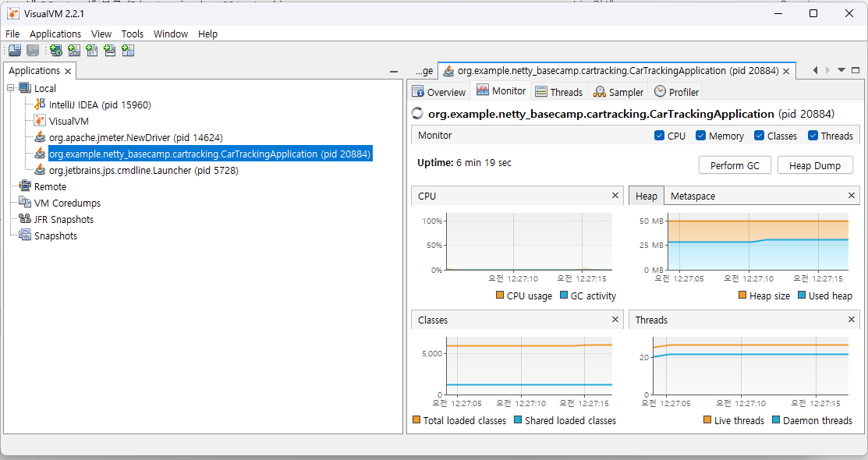Close the Heap memory graph panel
868x460 pixels.
852,196
